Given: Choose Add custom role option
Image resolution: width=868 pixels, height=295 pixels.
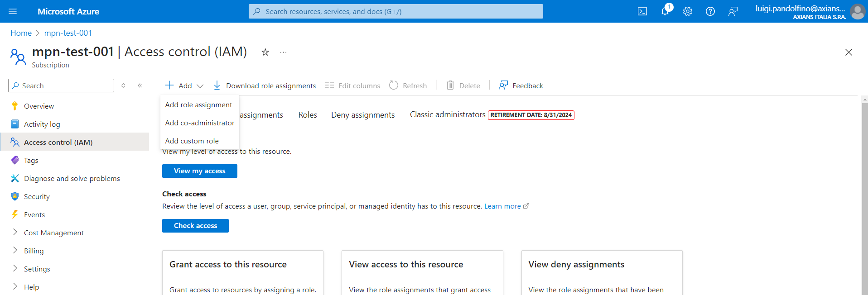Looking at the screenshot, I should click(x=192, y=141).
